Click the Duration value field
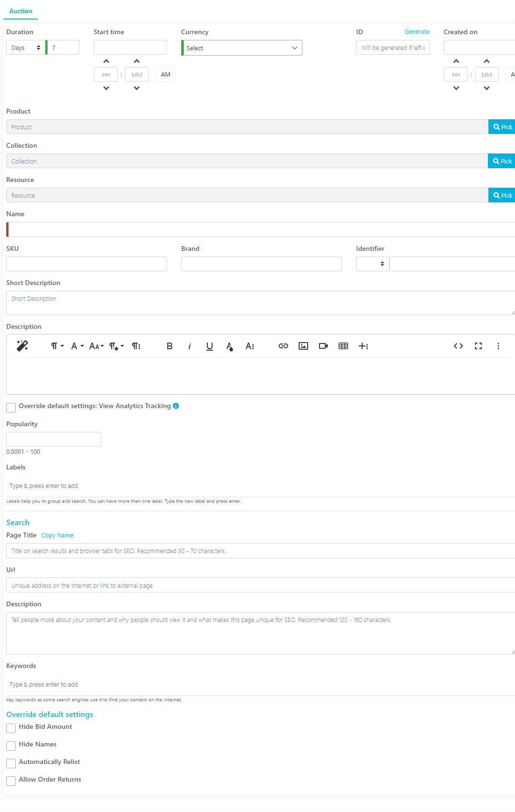The width and height of the screenshot is (515, 812). coord(63,48)
